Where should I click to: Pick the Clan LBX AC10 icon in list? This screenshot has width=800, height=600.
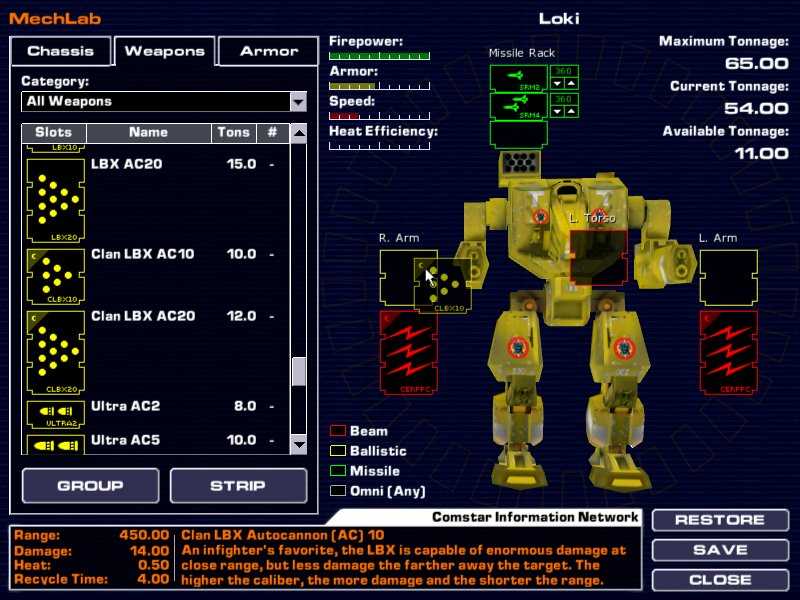[x=56, y=277]
